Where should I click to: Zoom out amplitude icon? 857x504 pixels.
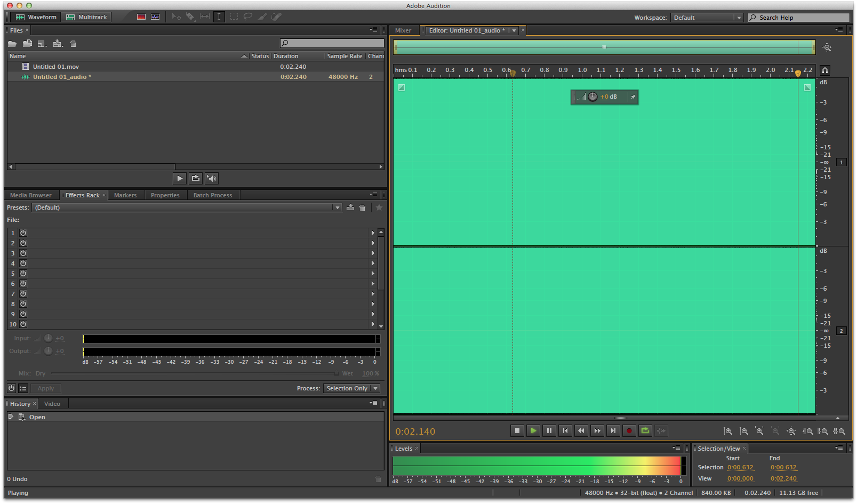click(x=743, y=431)
